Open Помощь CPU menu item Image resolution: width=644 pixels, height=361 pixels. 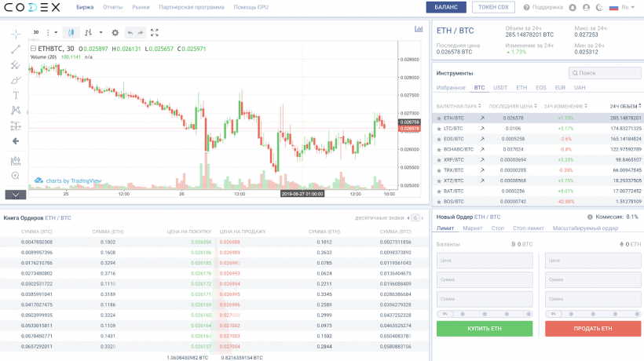(251, 7)
